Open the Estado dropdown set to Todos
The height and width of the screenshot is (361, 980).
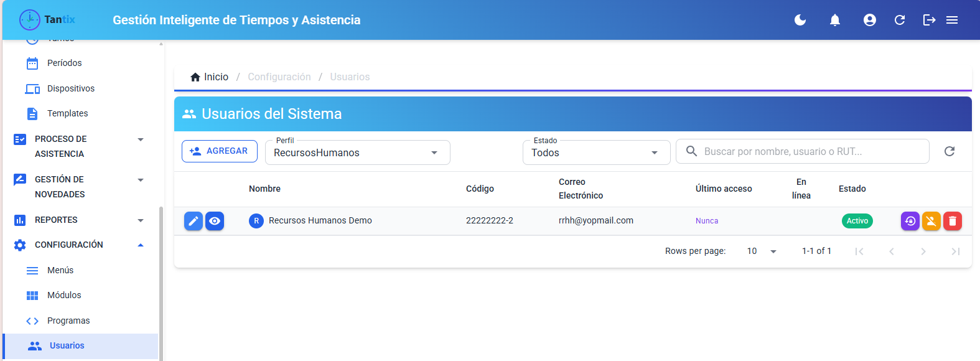coord(597,152)
